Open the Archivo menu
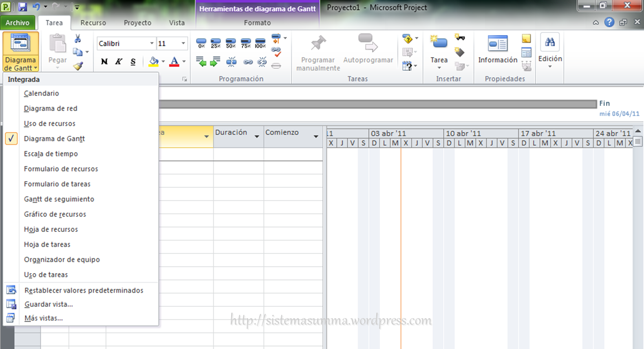 pos(18,22)
